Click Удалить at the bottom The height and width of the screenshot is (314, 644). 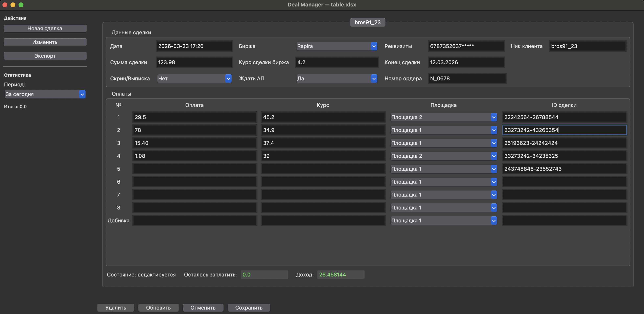(116, 308)
